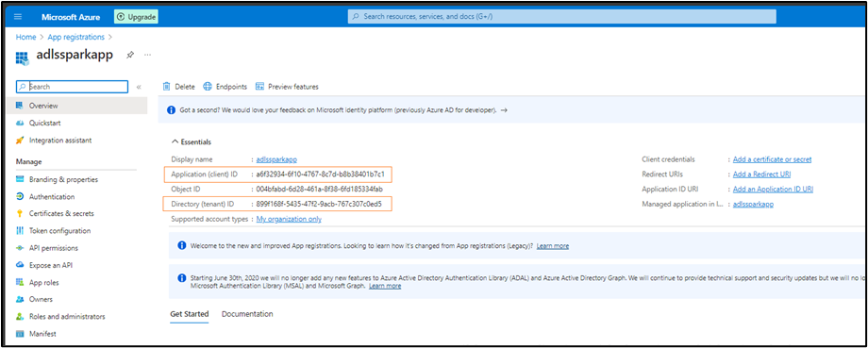Screen dimensions: 868x348
Task: Click the Quickstart cloud icon
Action: (x=20, y=123)
